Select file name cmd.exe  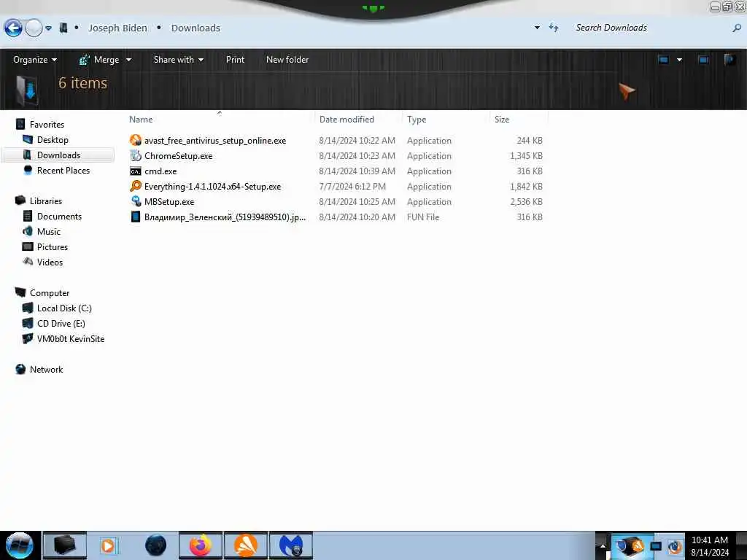[160, 171]
